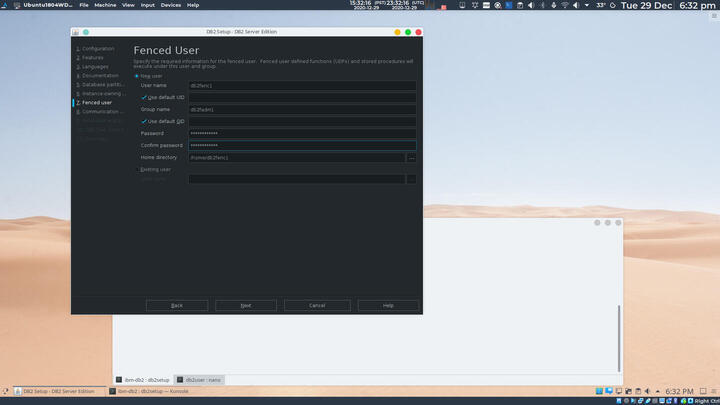Select the Fenced user step in sidebar

(94, 102)
